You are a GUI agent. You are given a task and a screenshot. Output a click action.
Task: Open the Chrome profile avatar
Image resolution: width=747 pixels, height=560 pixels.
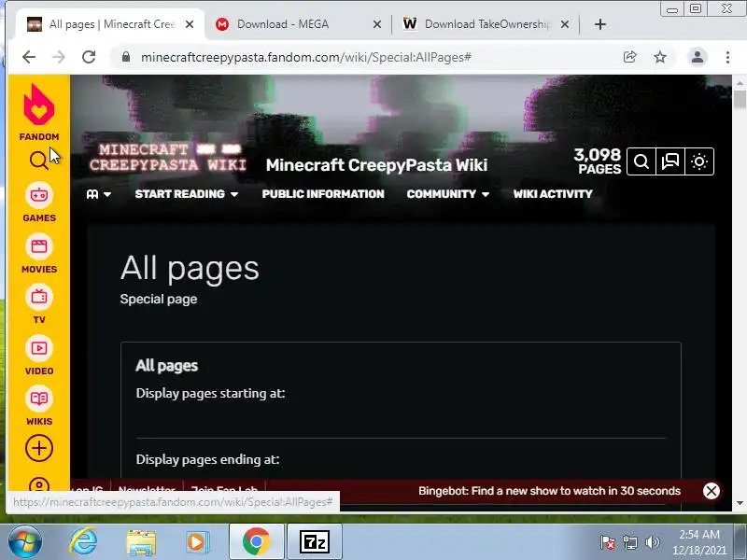point(698,57)
